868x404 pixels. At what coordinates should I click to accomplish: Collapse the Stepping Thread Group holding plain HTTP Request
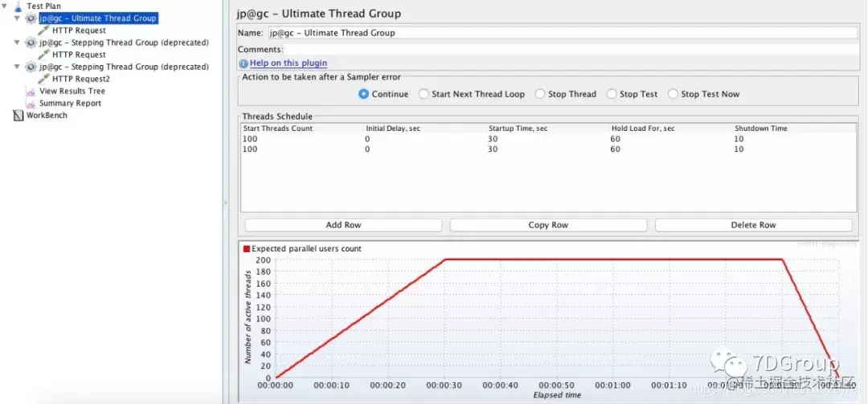17,42
